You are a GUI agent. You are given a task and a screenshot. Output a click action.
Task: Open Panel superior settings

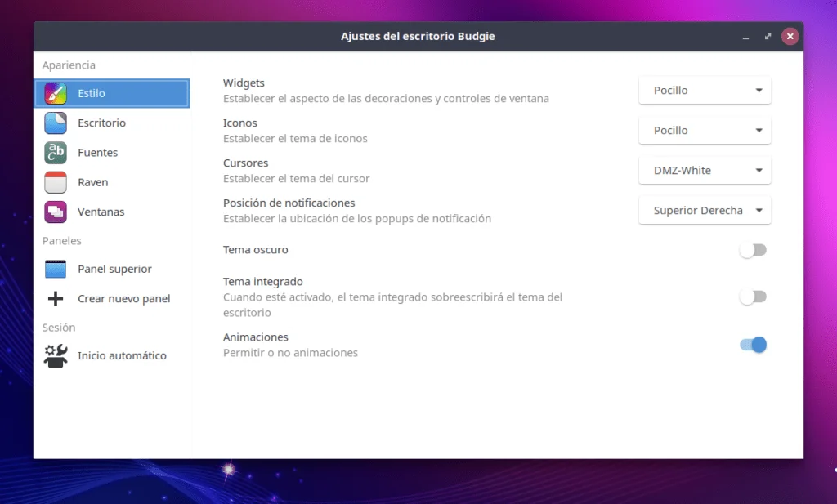[111, 269]
